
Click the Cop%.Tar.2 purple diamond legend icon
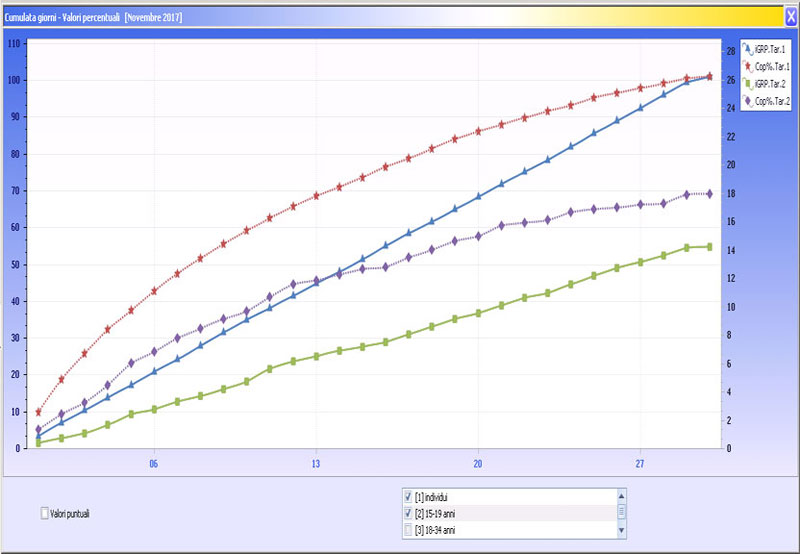pyautogui.click(x=749, y=101)
